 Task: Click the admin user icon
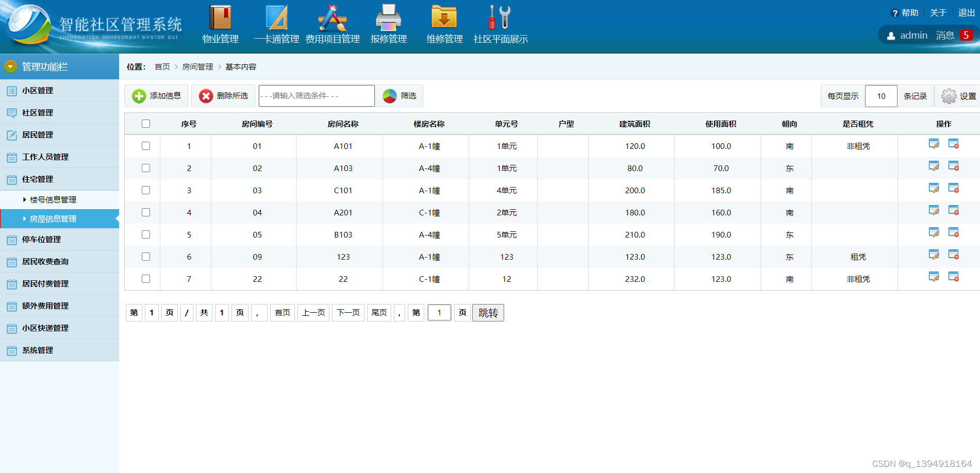[x=891, y=36]
